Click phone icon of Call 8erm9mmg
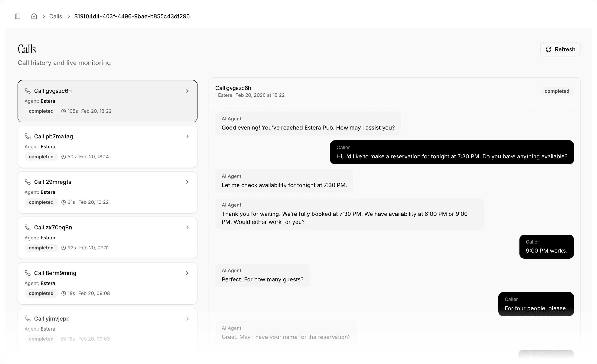 [28, 273]
